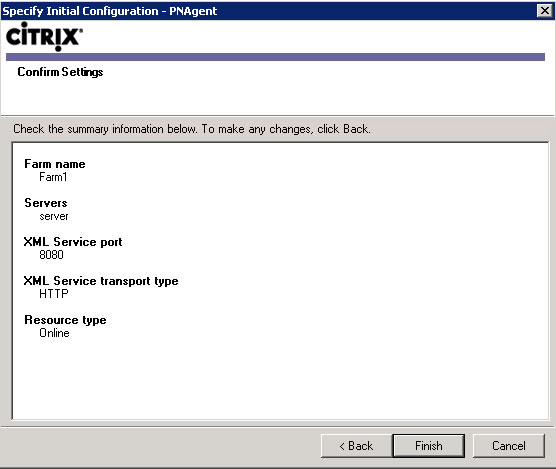Click the Citrix logo
This screenshot has width=556, height=469.
[x=44, y=36]
